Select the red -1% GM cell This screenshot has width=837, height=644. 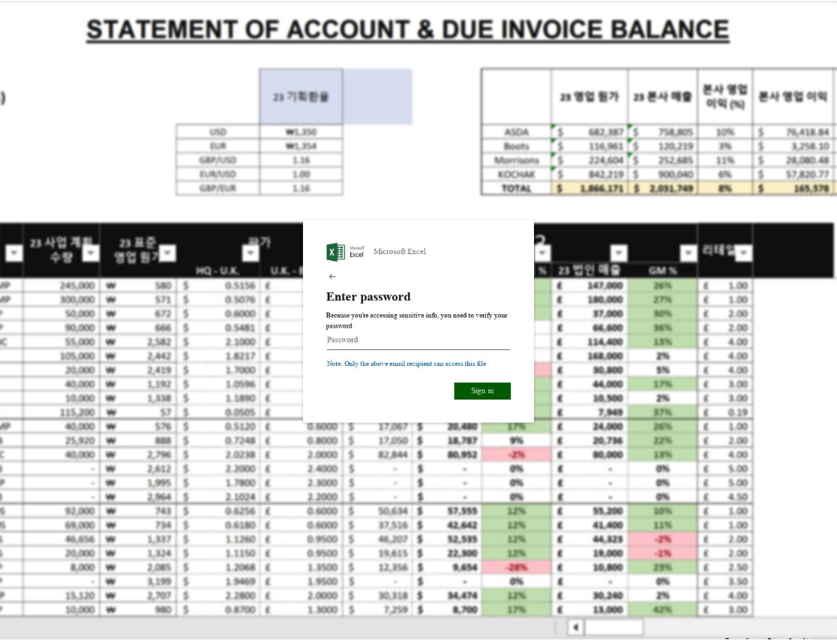(x=662, y=553)
